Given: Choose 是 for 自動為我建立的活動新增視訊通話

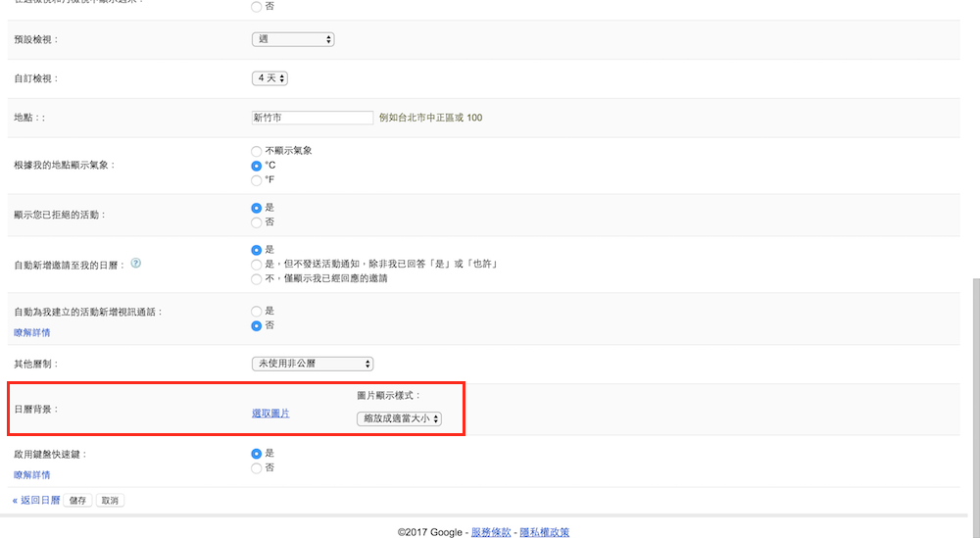Looking at the screenshot, I should point(257,311).
